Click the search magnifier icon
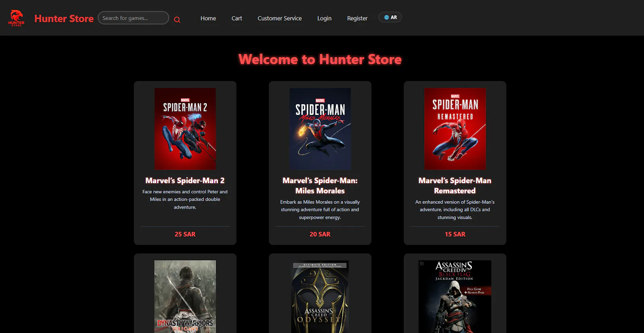This screenshot has width=644, height=333. (x=177, y=20)
